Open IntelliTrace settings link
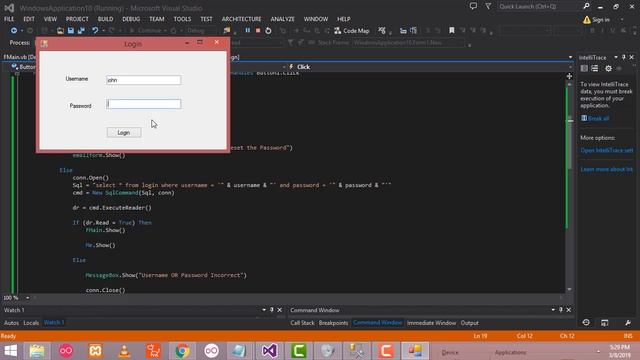The height and width of the screenshot is (360, 640). pos(607,150)
